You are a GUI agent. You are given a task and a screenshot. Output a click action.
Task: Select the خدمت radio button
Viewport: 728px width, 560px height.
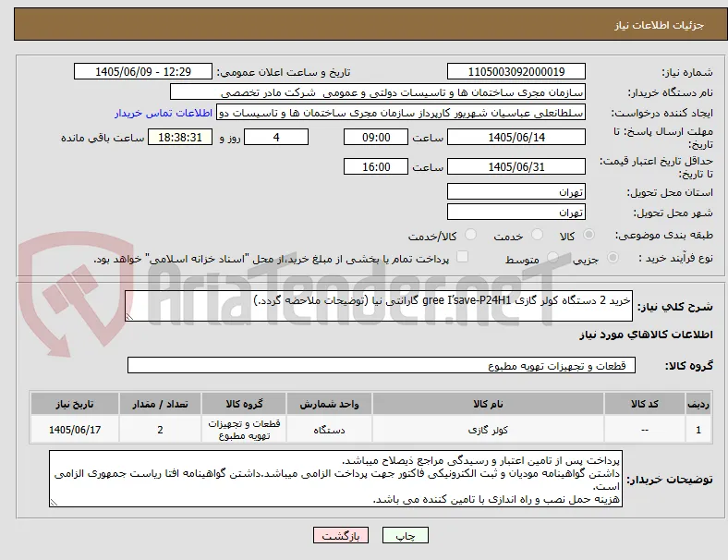click(x=537, y=235)
